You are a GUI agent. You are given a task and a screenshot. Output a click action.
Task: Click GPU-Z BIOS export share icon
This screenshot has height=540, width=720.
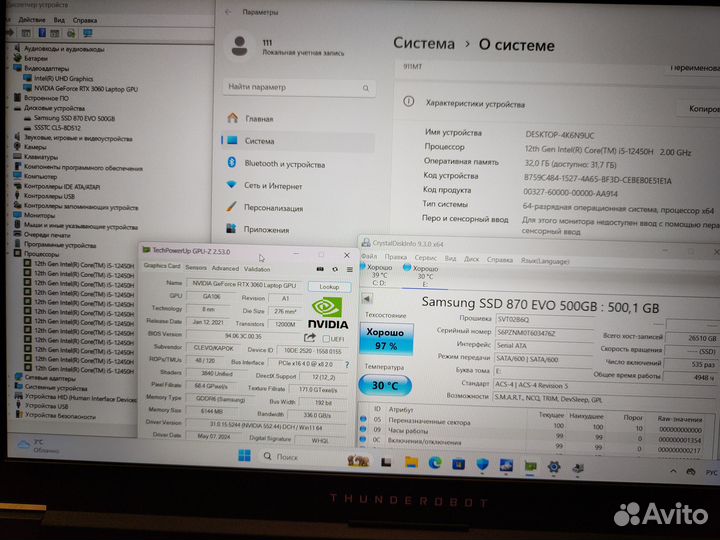pyautogui.click(x=310, y=338)
